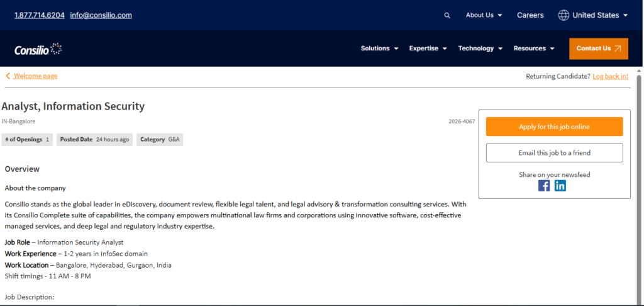Expand the Technology menu
Viewport: 644px width, 306px height.
pyautogui.click(x=480, y=48)
